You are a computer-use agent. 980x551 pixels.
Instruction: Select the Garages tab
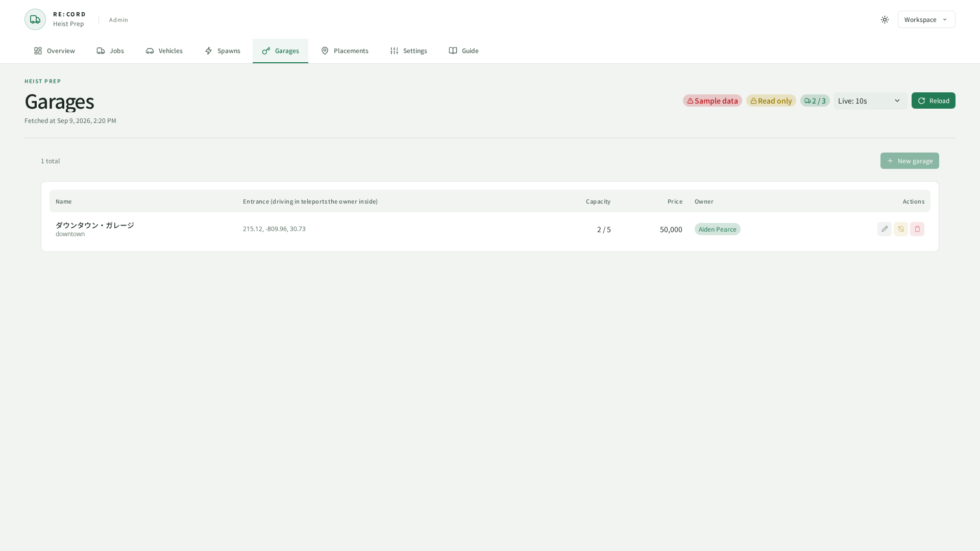coord(280,51)
